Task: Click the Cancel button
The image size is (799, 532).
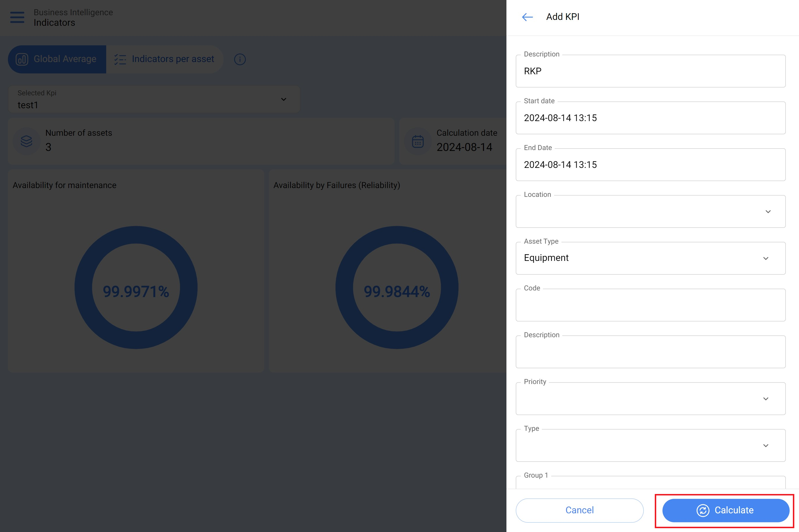Action: pos(579,510)
